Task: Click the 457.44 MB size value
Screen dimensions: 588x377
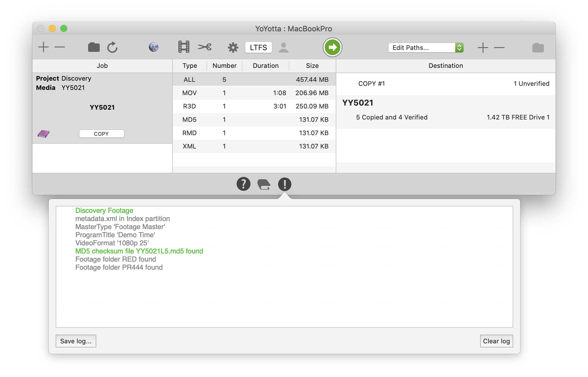Action: [312, 79]
